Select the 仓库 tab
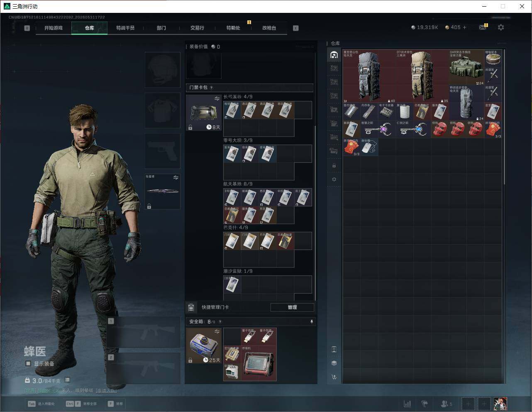The width and height of the screenshot is (532, 412). click(x=89, y=28)
